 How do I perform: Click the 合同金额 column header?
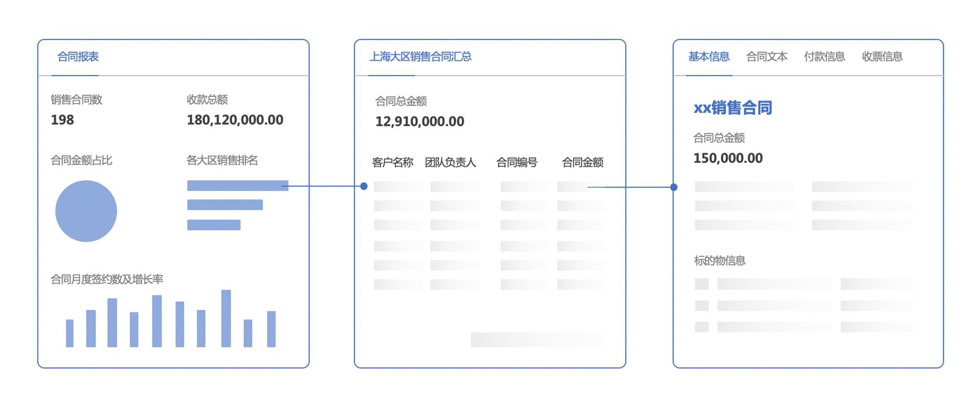click(x=583, y=163)
